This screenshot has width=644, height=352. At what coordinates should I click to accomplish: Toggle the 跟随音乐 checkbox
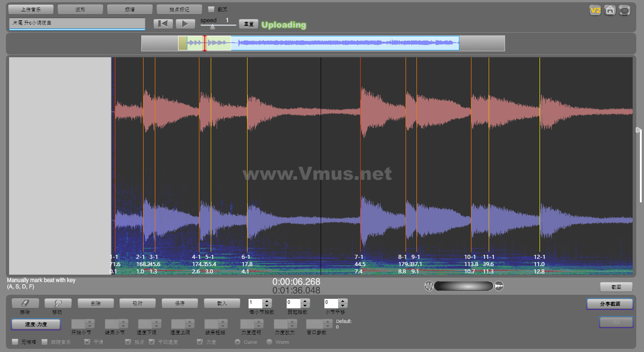(x=45, y=342)
